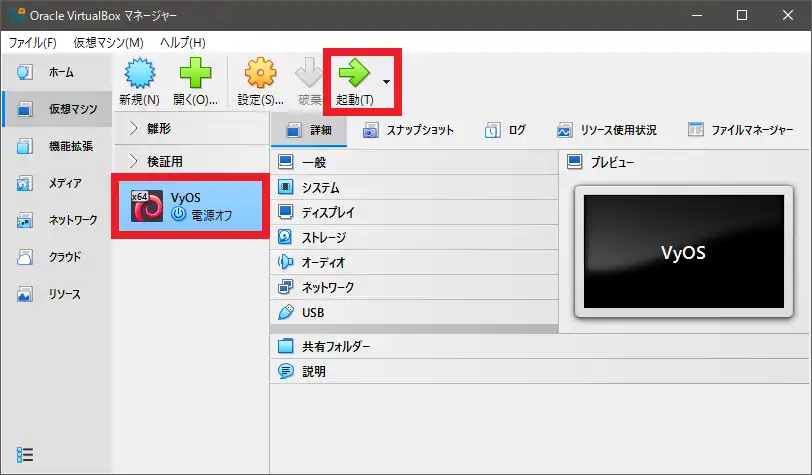
Task: Click the USB section header
Action: click(x=414, y=312)
